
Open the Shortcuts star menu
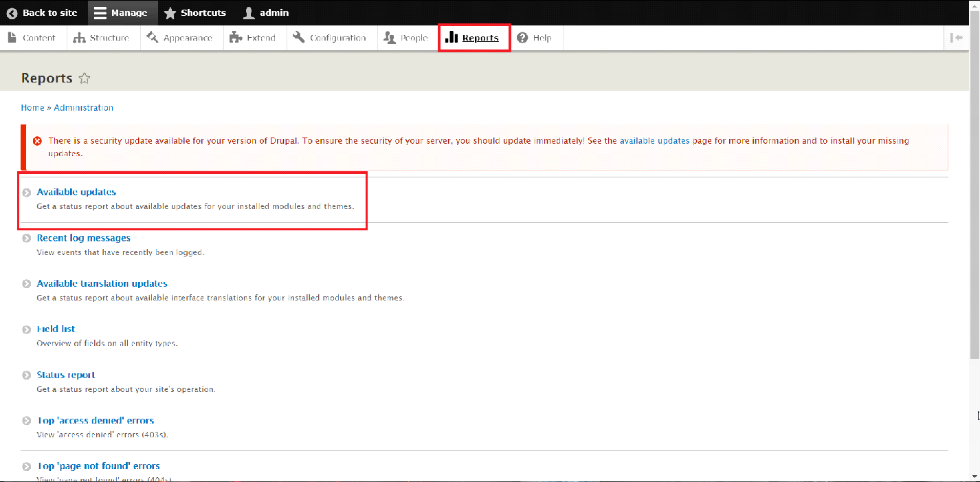(195, 12)
